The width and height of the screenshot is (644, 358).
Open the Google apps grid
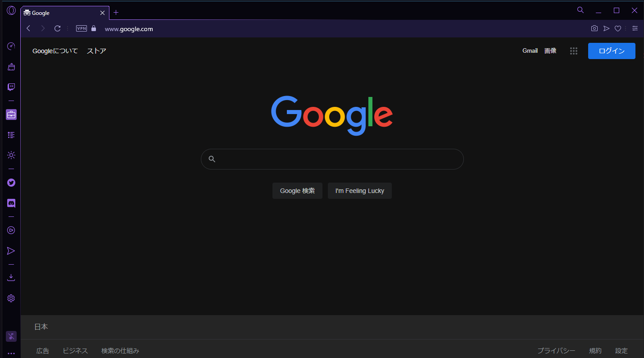coord(573,51)
